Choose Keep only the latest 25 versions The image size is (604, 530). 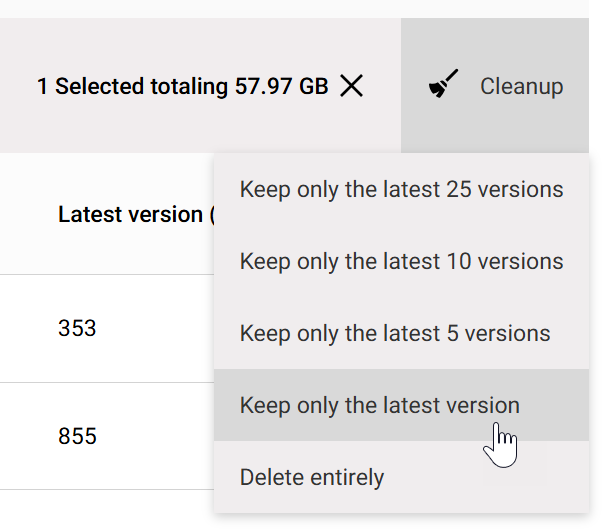401,190
